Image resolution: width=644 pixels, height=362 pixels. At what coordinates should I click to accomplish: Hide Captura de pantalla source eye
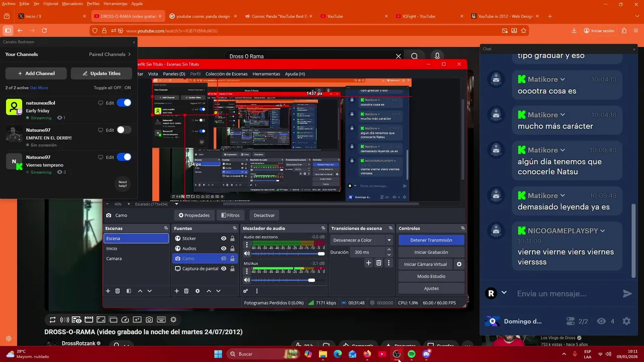[224, 268]
